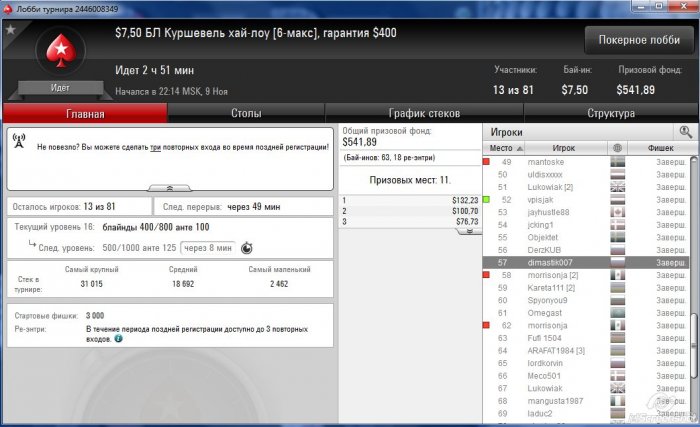The height and width of the screenshot is (427, 700).
Task: Click the flag next to mangusta1987
Action: tap(618, 401)
